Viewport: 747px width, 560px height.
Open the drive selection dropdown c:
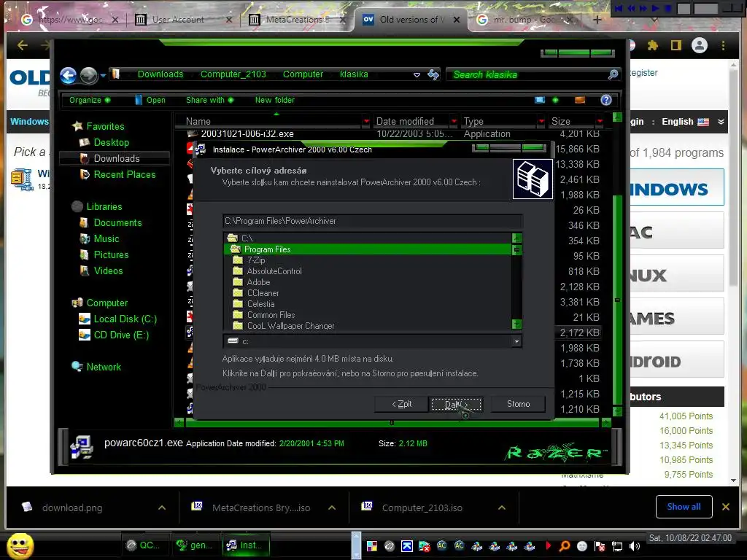(516, 341)
